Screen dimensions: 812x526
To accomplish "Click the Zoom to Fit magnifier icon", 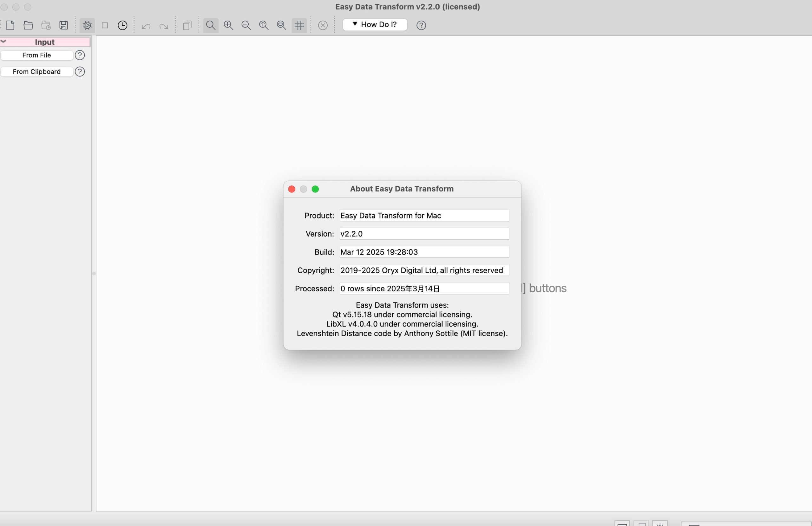I will [x=281, y=25].
